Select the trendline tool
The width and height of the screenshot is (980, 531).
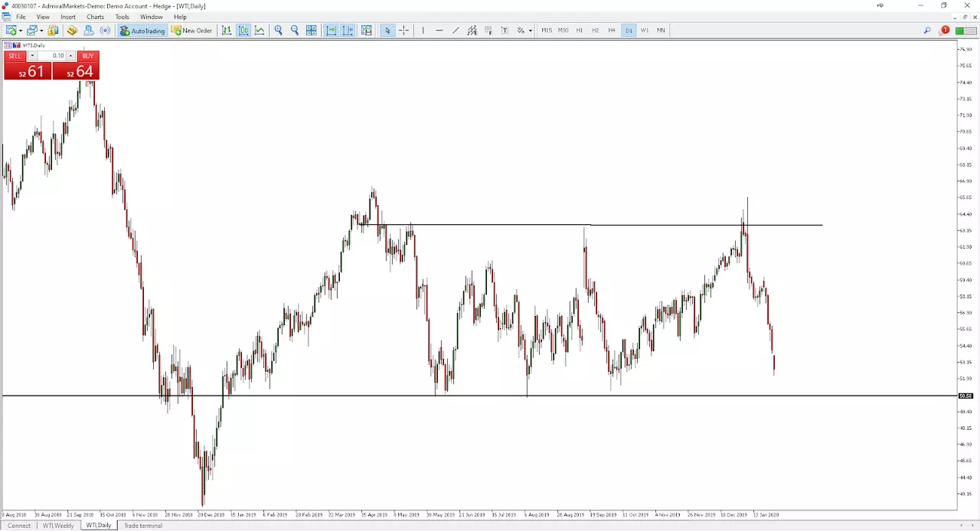tap(456, 31)
